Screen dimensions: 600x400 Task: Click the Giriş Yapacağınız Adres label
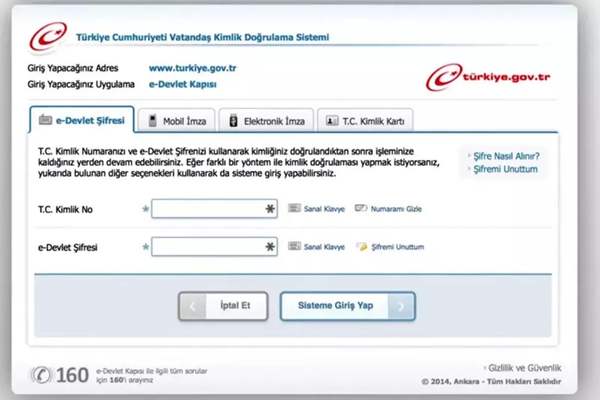point(73,68)
